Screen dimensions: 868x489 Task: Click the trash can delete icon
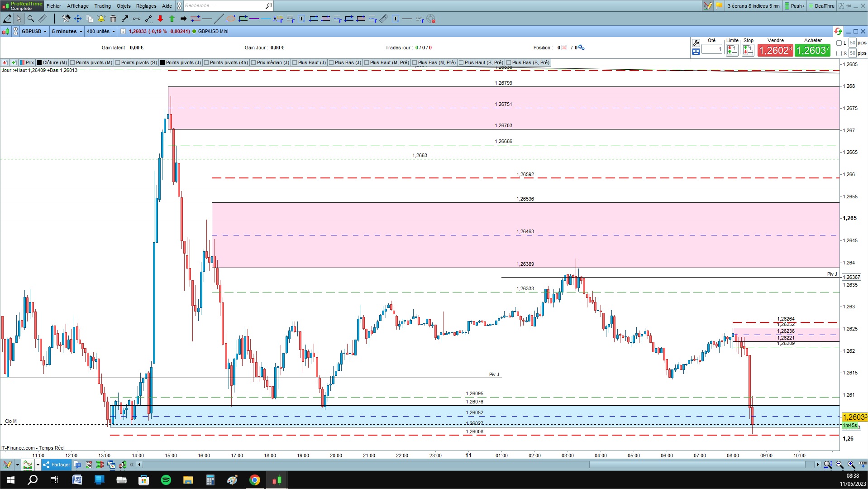tap(113, 19)
